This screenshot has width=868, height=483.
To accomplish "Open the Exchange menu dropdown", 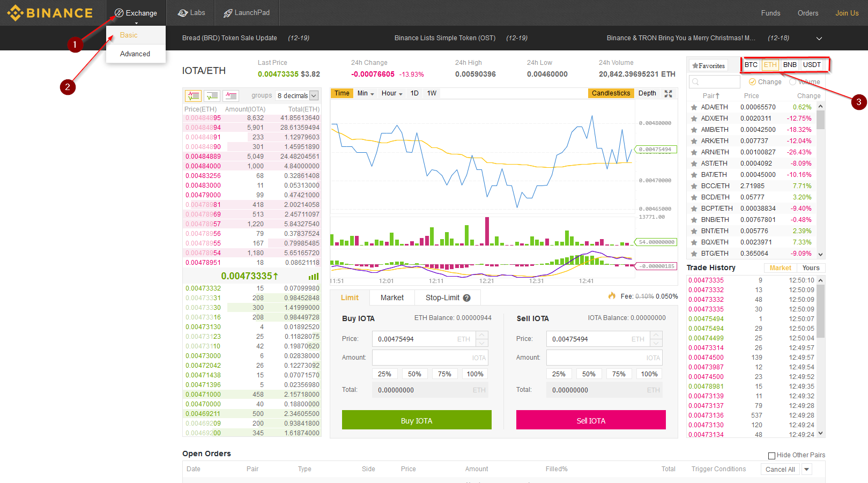I will [136, 13].
